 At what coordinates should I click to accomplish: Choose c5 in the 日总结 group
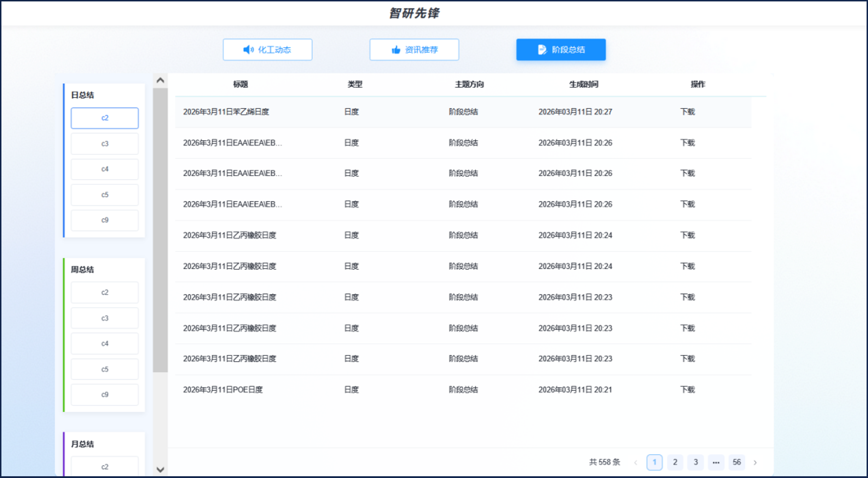(105, 195)
